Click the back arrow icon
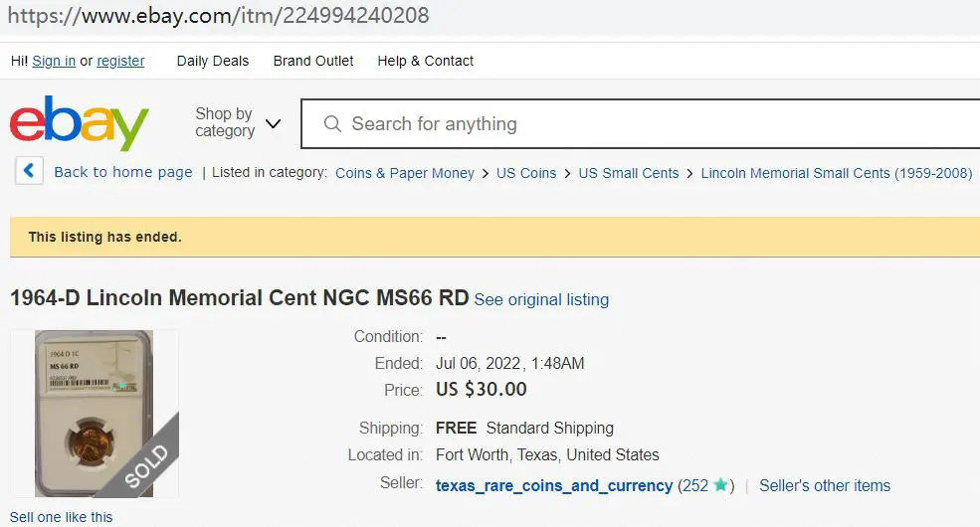This screenshot has width=980, height=527. pyautogui.click(x=29, y=170)
